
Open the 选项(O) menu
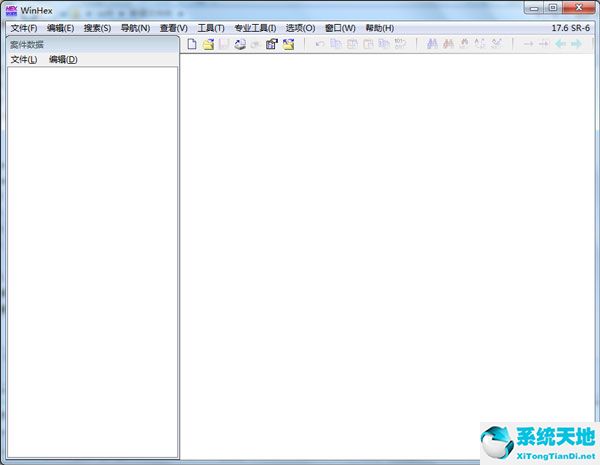[301, 28]
